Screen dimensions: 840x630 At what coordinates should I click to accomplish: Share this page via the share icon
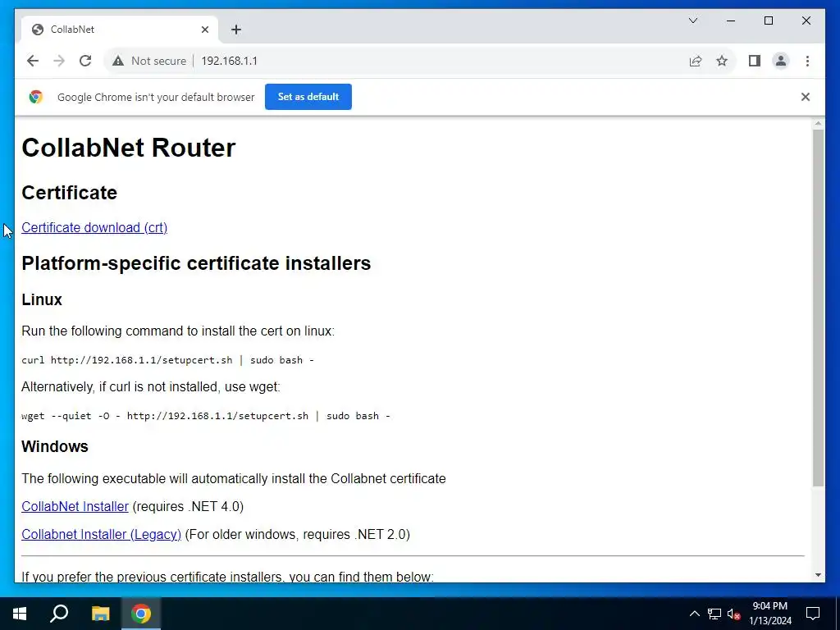click(696, 61)
